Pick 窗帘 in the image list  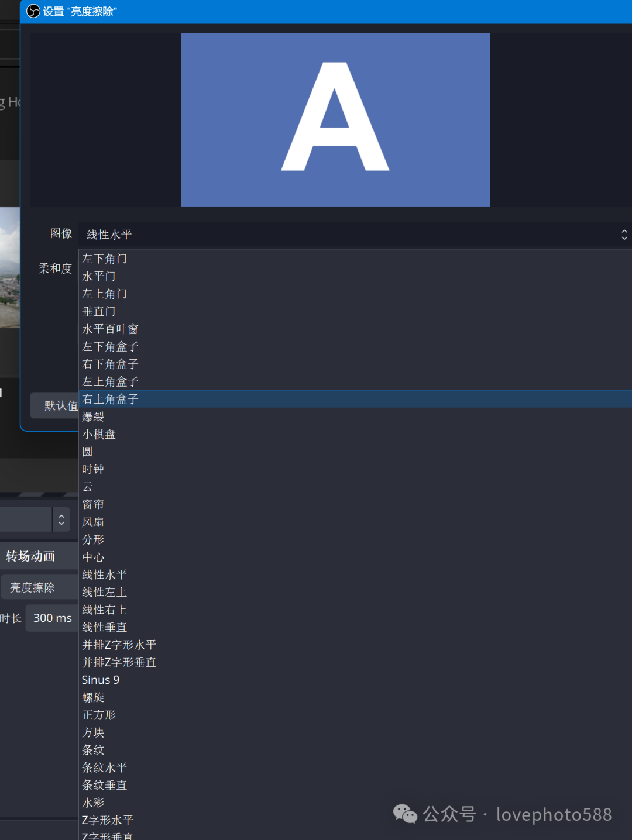tap(93, 504)
